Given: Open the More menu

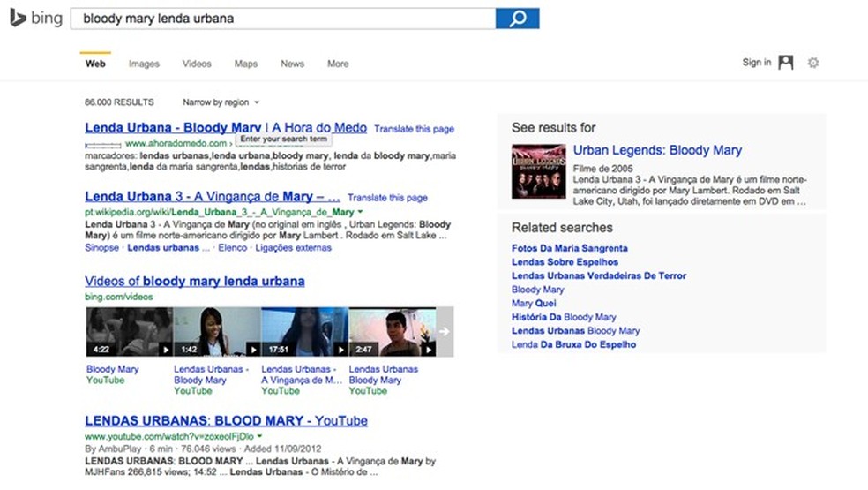Looking at the screenshot, I should point(338,64).
